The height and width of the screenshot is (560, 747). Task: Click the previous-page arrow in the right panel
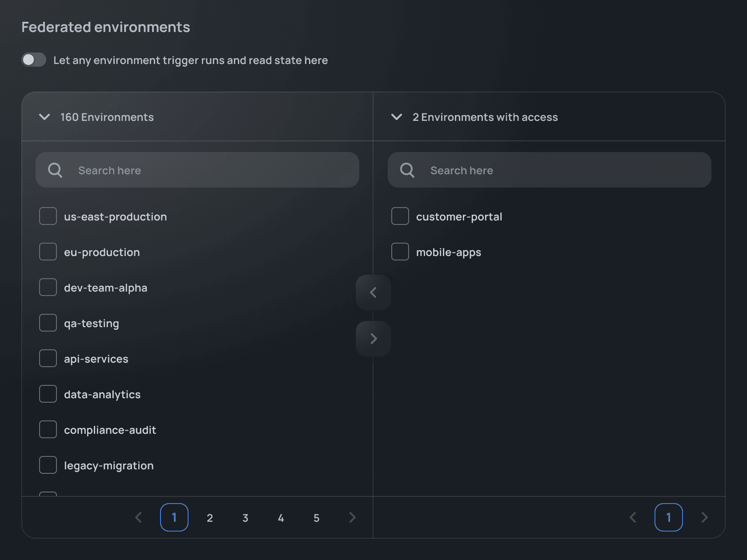[x=633, y=517]
